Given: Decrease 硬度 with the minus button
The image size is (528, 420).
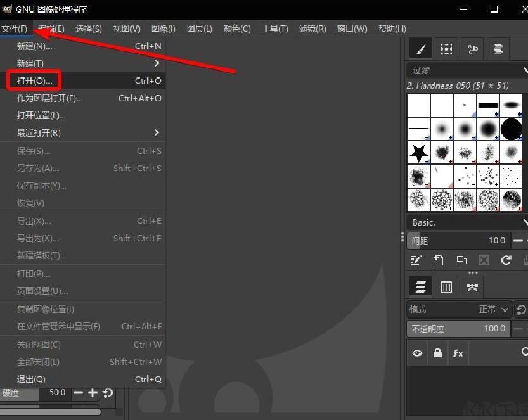Looking at the screenshot, I should click(x=78, y=393).
